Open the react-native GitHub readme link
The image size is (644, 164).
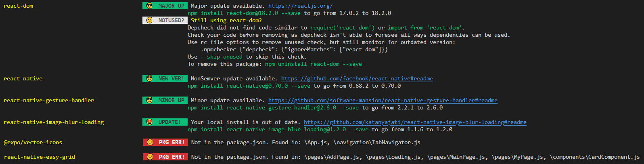[357, 79]
